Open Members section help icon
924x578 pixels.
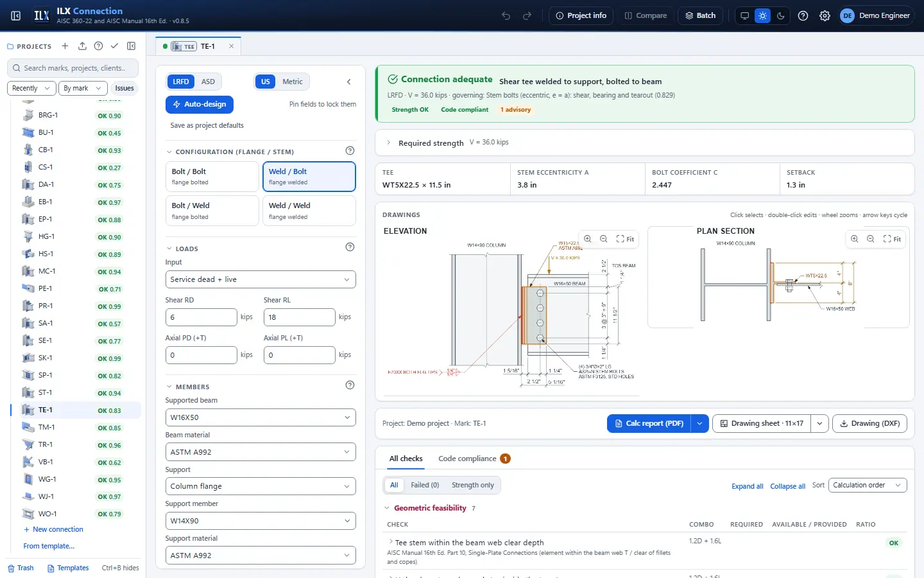coord(350,385)
